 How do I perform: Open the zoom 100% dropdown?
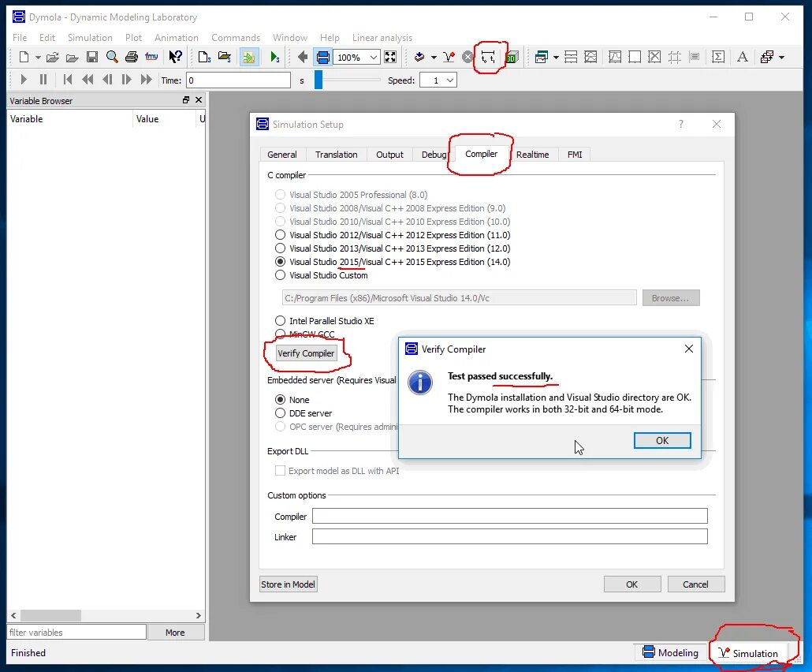(374, 57)
